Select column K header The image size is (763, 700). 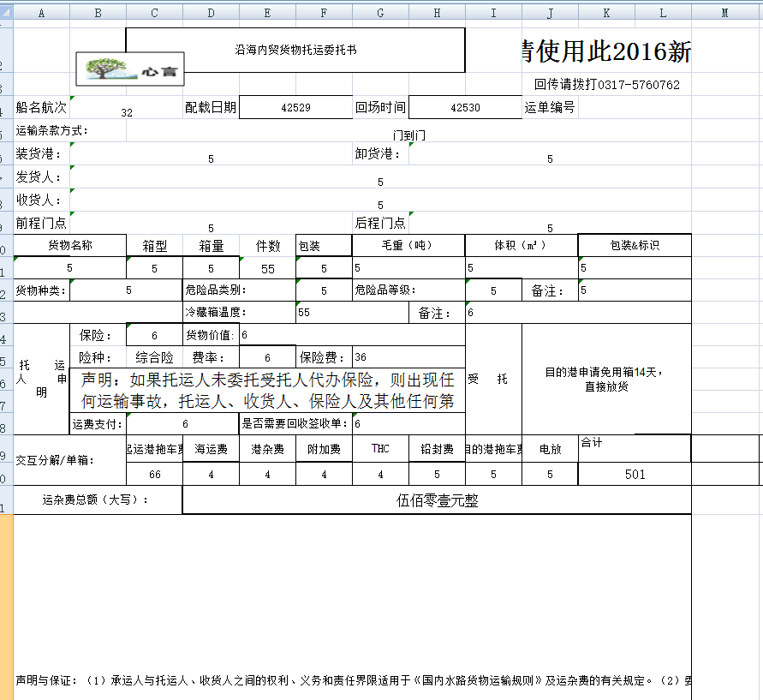[x=606, y=13]
